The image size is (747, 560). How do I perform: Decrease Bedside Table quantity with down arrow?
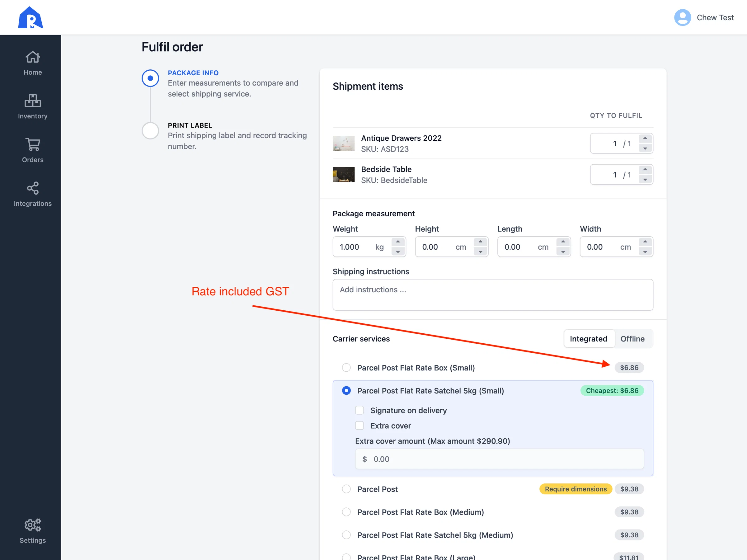645,180
